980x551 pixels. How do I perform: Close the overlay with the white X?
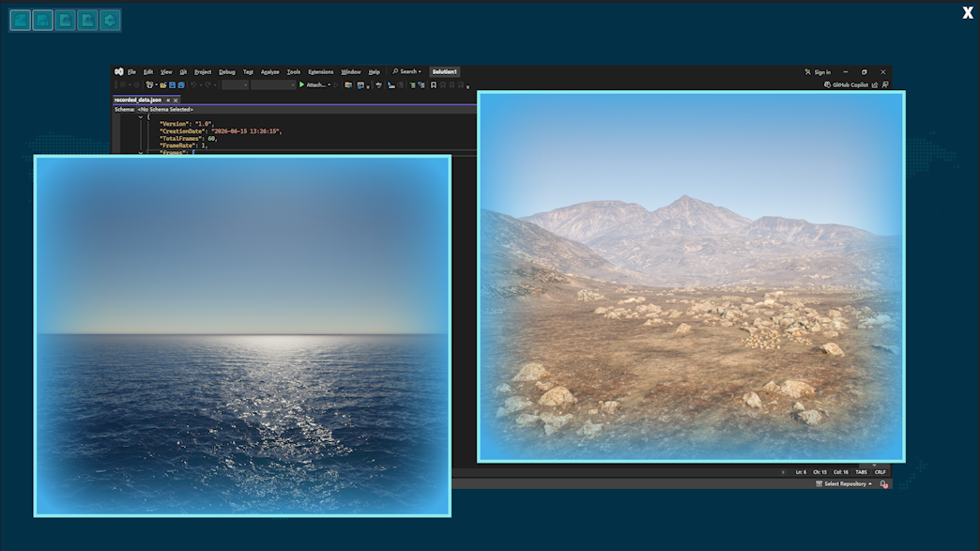tap(968, 12)
